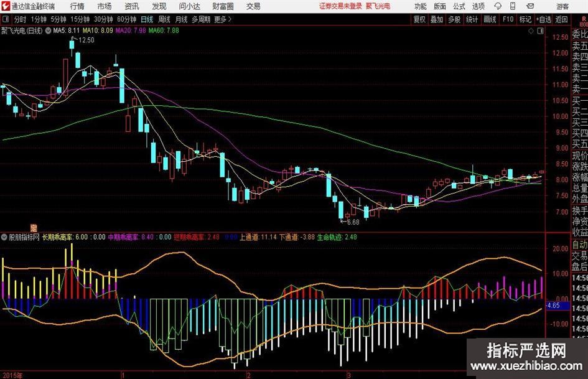Open the 版面 menu

(440, 6)
